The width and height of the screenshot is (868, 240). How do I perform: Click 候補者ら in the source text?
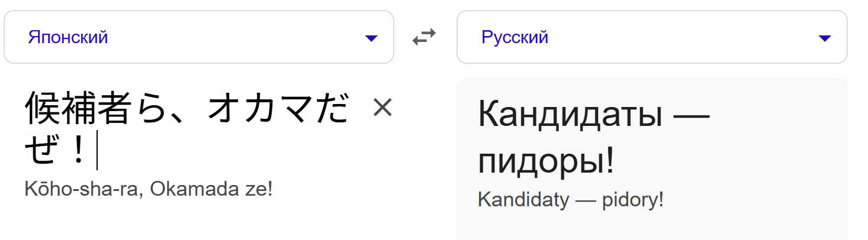pyautogui.click(x=95, y=109)
